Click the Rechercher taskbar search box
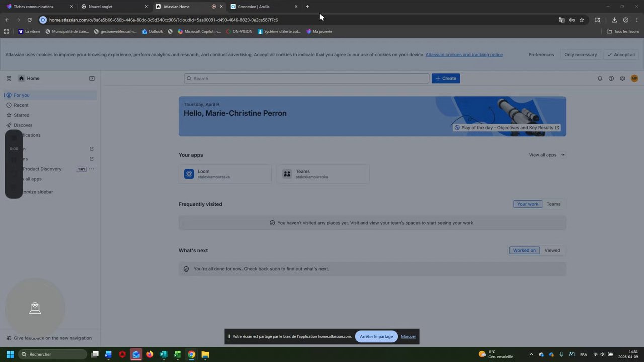Screen dimensions: 644x362 pyautogui.click(x=53, y=354)
